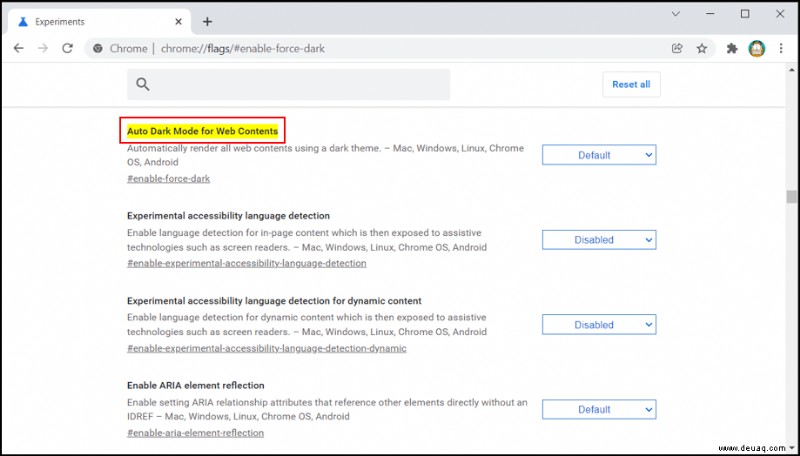The image size is (800, 456).
Task: Share this page via address bar icon
Action: click(x=677, y=48)
